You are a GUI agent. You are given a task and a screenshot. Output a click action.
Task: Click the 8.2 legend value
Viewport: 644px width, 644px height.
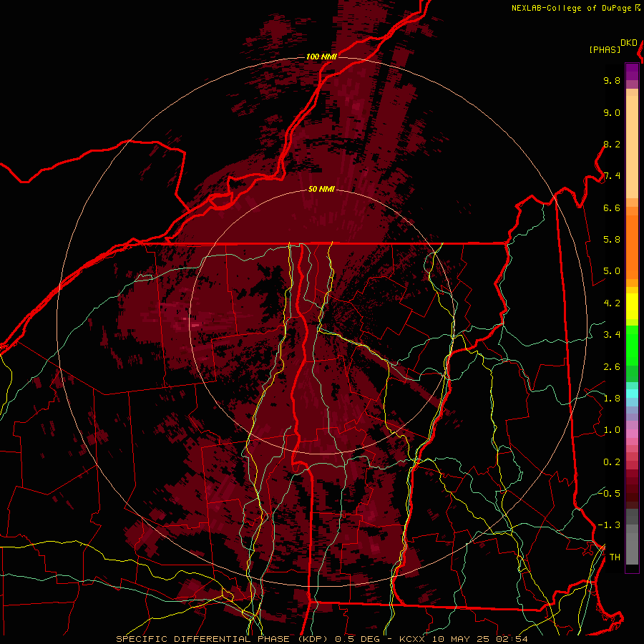pos(612,144)
